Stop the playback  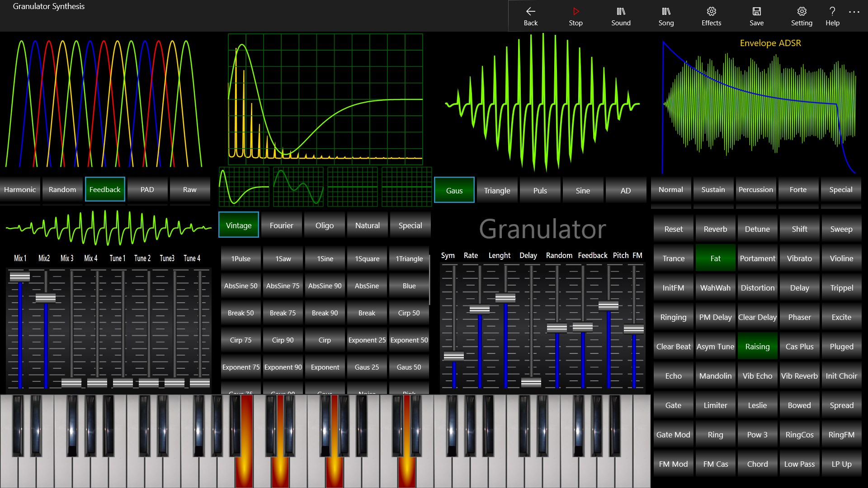tap(576, 16)
